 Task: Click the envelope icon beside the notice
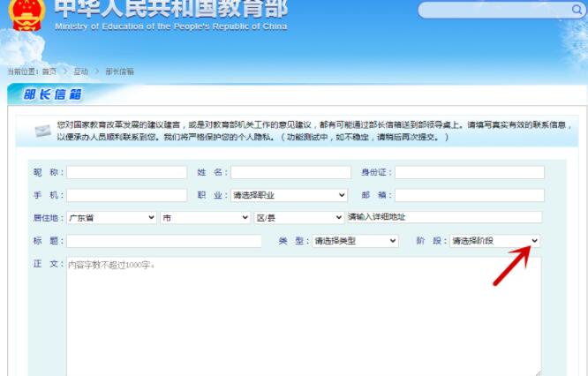pos(41,132)
